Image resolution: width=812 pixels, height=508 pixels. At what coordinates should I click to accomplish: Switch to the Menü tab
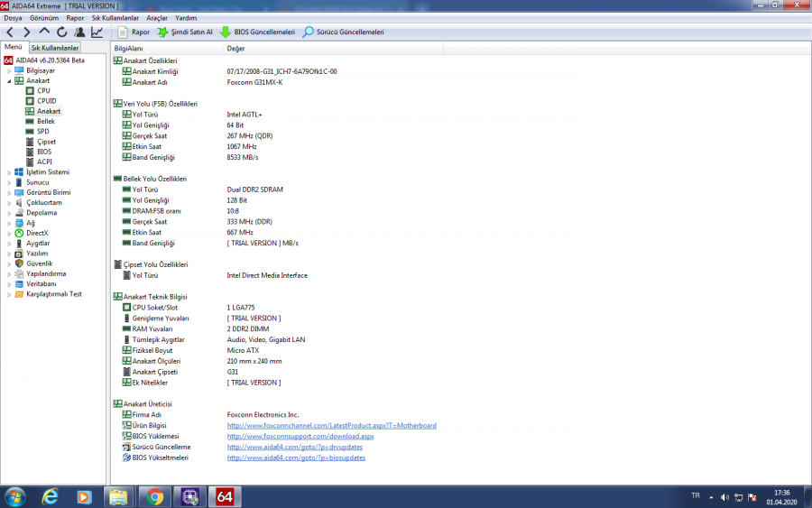pos(14,47)
